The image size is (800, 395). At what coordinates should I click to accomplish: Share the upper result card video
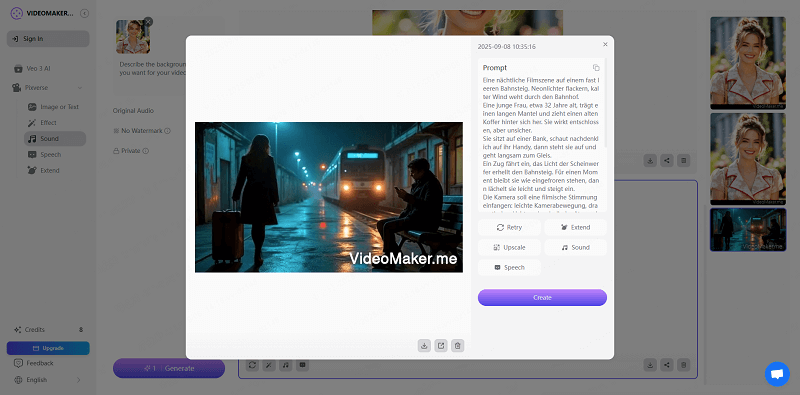pyautogui.click(x=667, y=161)
